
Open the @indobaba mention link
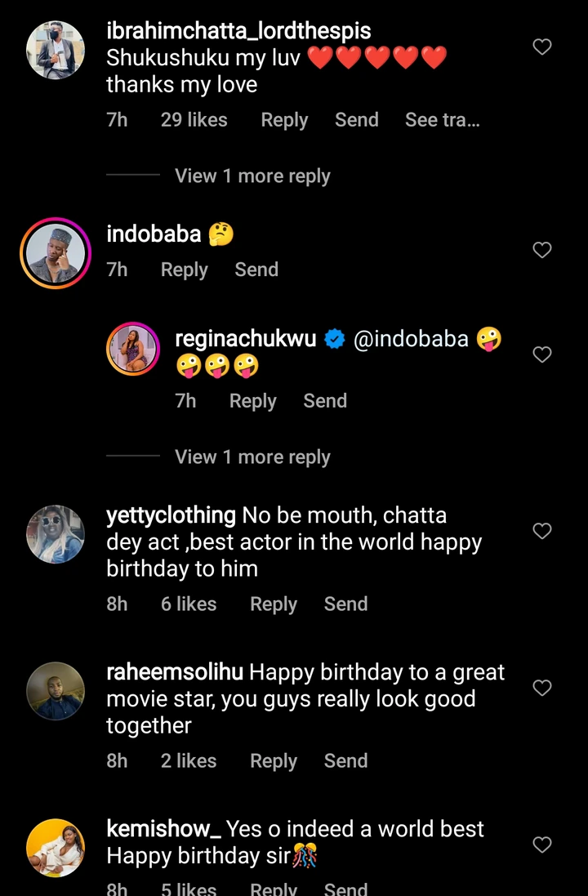[411, 340]
